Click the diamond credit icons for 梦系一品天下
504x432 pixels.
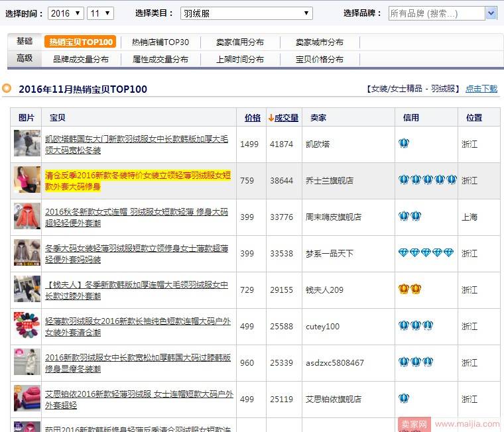(x=426, y=252)
